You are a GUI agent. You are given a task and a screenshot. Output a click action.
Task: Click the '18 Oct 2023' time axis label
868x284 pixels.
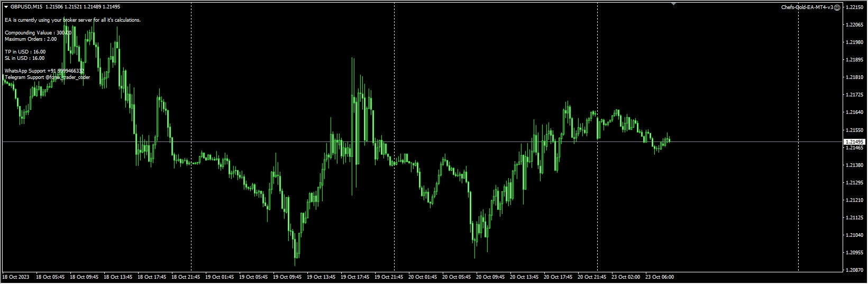click(16, 277)
